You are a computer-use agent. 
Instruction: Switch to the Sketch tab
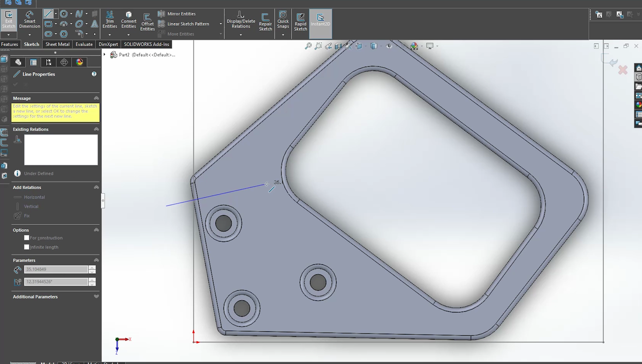31,44
